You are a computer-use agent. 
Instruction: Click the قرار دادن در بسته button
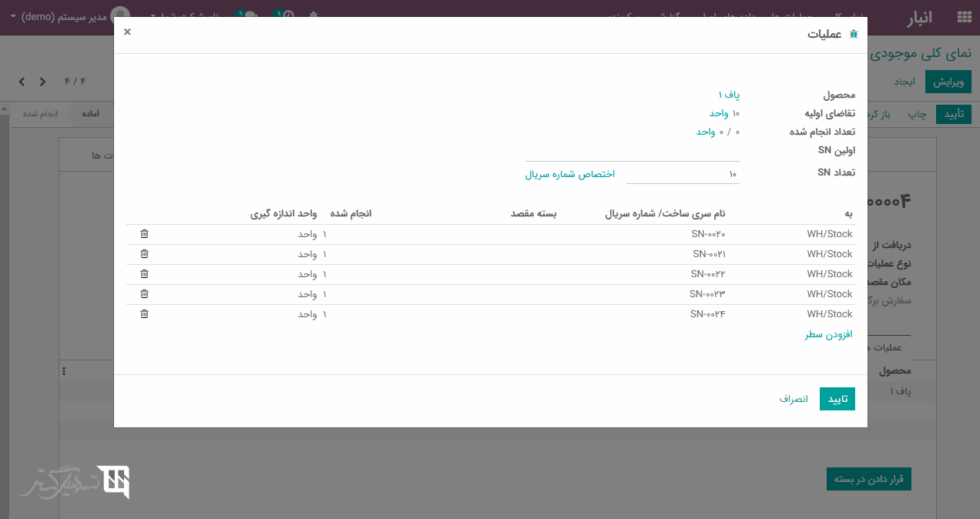(869, 479)
